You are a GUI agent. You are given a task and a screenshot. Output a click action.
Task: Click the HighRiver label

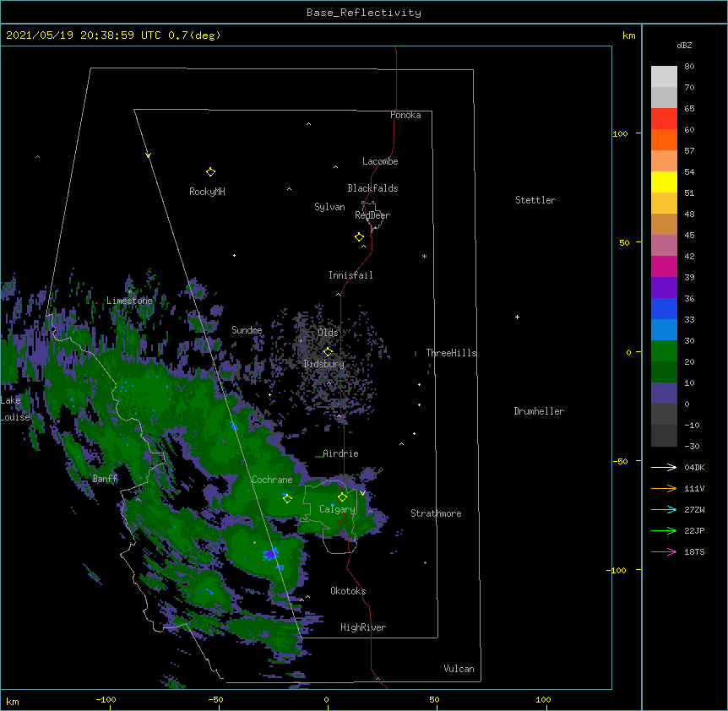click(x=363, y=627)
